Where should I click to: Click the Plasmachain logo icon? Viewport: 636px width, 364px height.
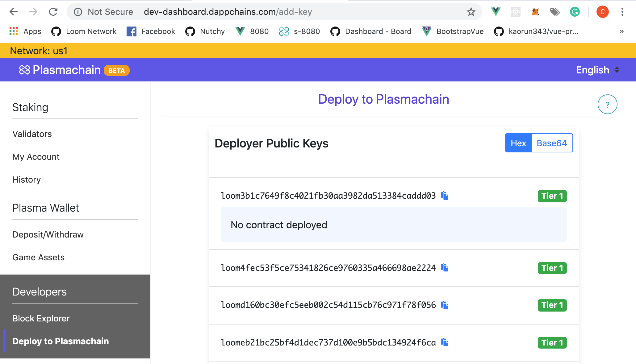pos(24,70)
